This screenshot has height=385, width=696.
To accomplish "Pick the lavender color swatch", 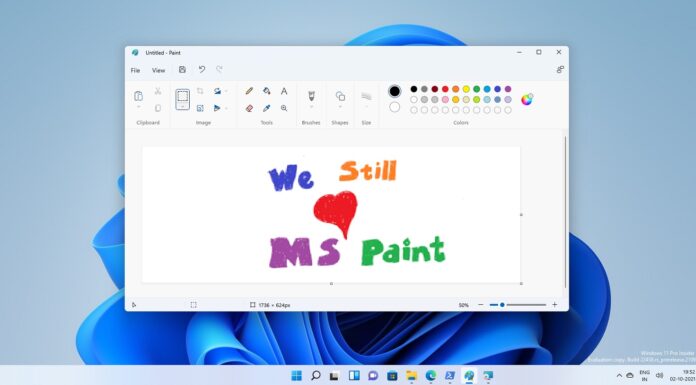I will coord(508,99).
